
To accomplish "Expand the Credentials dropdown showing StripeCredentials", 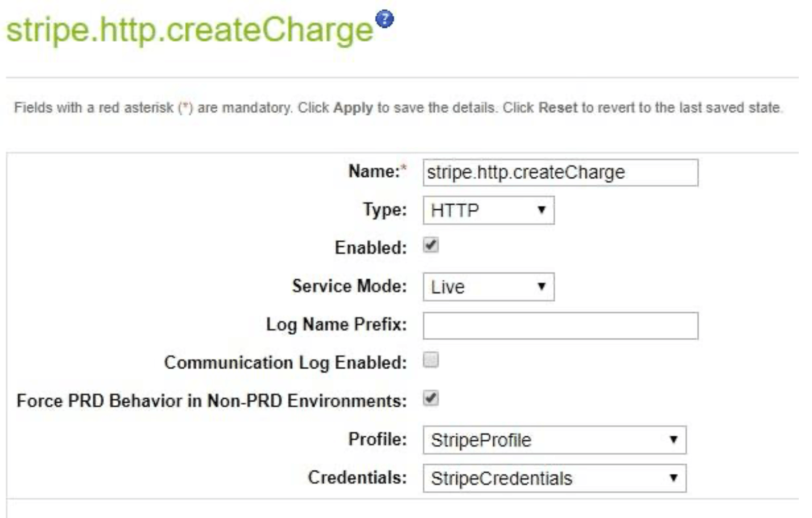I will (555, 478).
